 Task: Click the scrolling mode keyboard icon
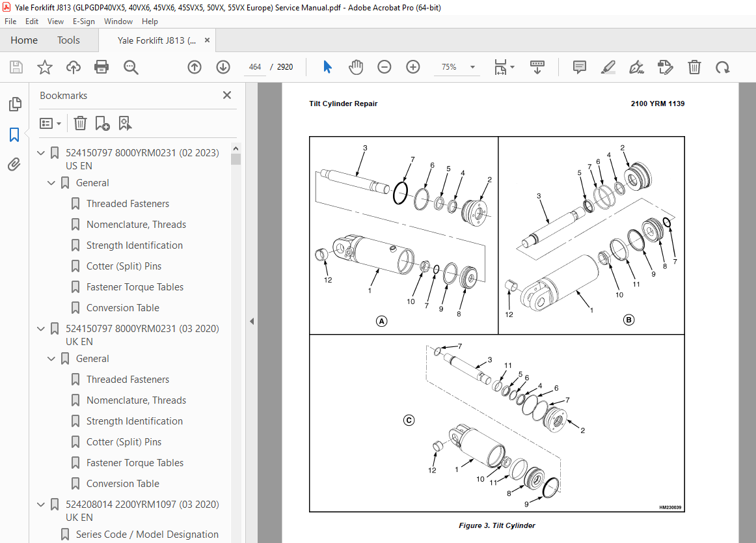[x=537, y=67]
